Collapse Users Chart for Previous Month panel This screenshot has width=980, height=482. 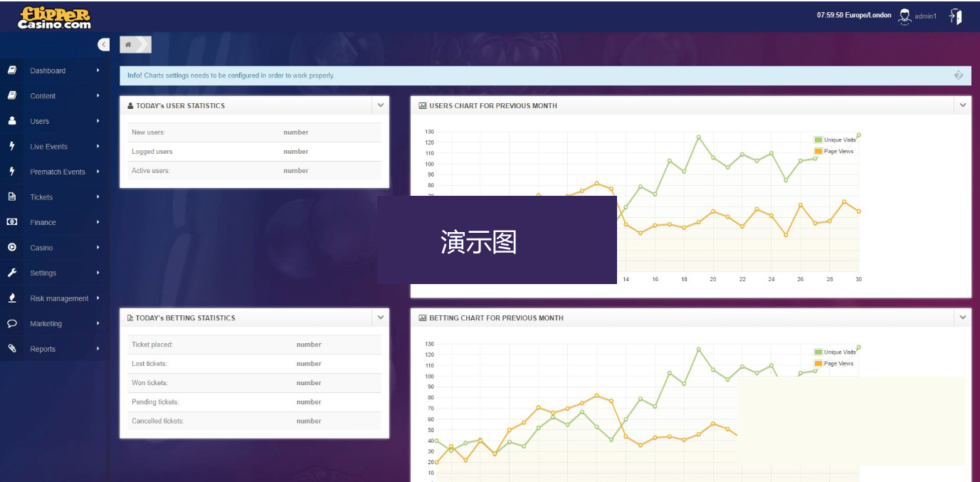[x=962, y=105]
